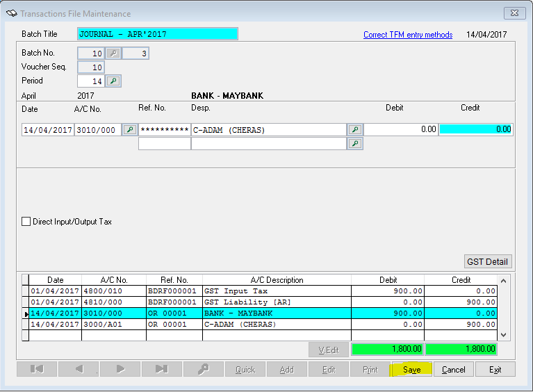
Task: Click the green debit total 1,800.00
Action: pyautogui.click(x=388, y=349)
